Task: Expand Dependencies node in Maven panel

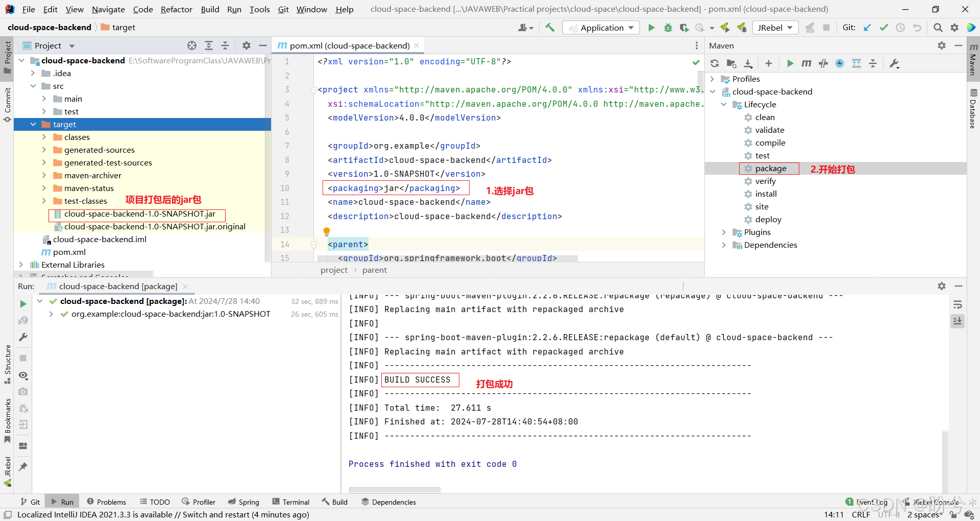Action: [724, 245]
